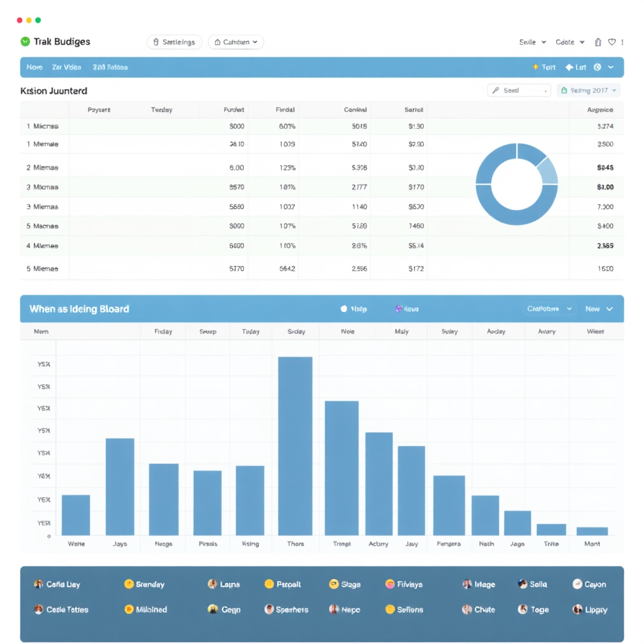The height and width of the screenshot is (644, 644).
Task: Click the yellow Petpalt icon in footer
Action: point(269,584)
